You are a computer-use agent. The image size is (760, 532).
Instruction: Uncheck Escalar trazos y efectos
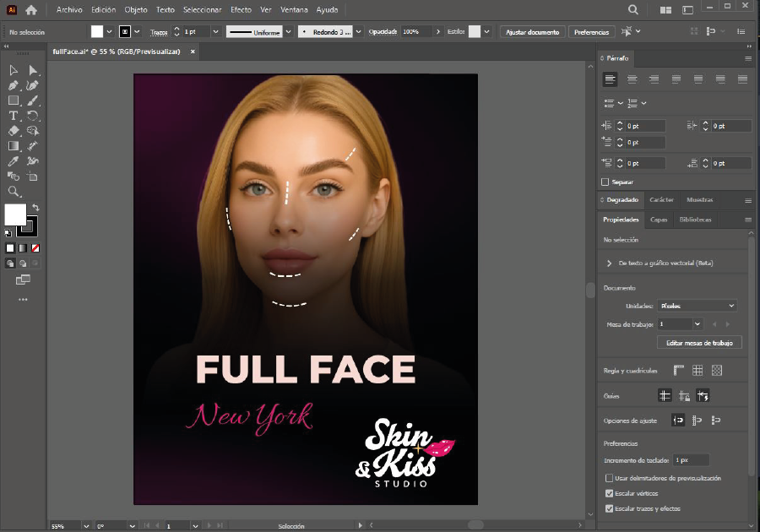[609, 508]
